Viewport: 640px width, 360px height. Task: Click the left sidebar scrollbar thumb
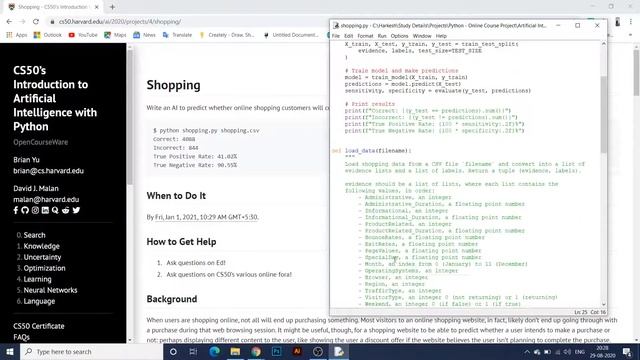130,117
